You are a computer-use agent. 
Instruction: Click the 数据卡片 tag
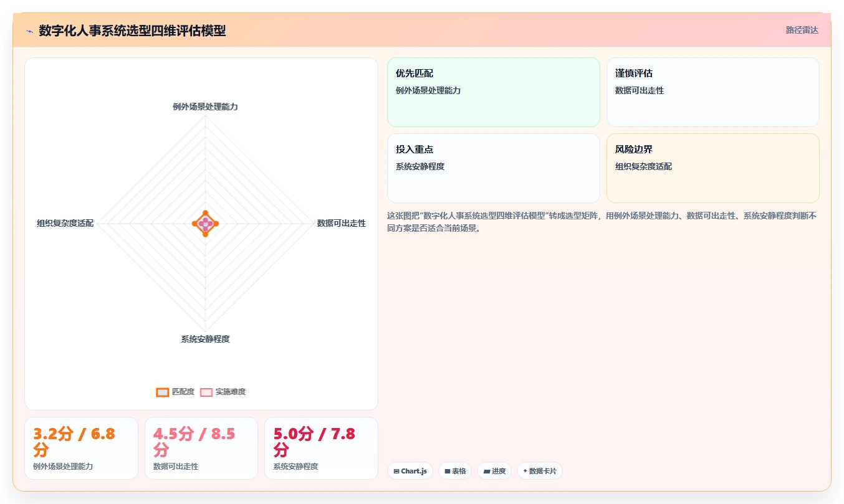[540, 471]
